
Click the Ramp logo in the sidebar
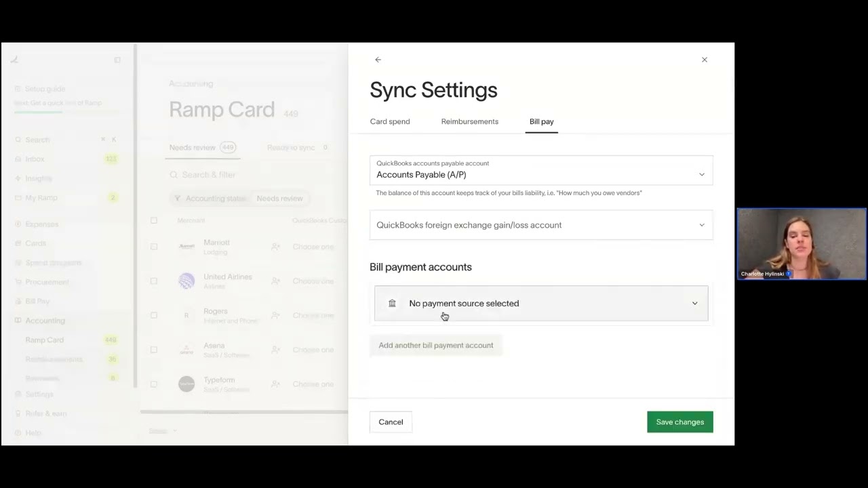pos(15,60)
